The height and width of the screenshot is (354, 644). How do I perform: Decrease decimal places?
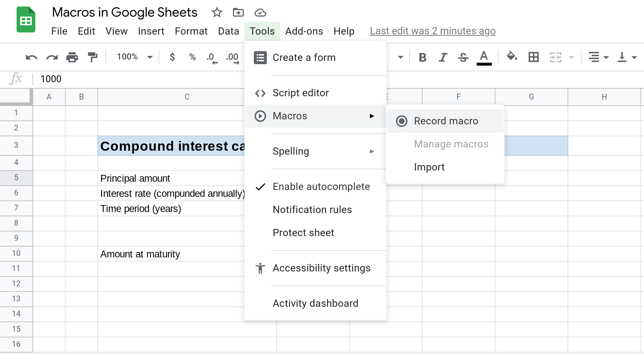212,58
